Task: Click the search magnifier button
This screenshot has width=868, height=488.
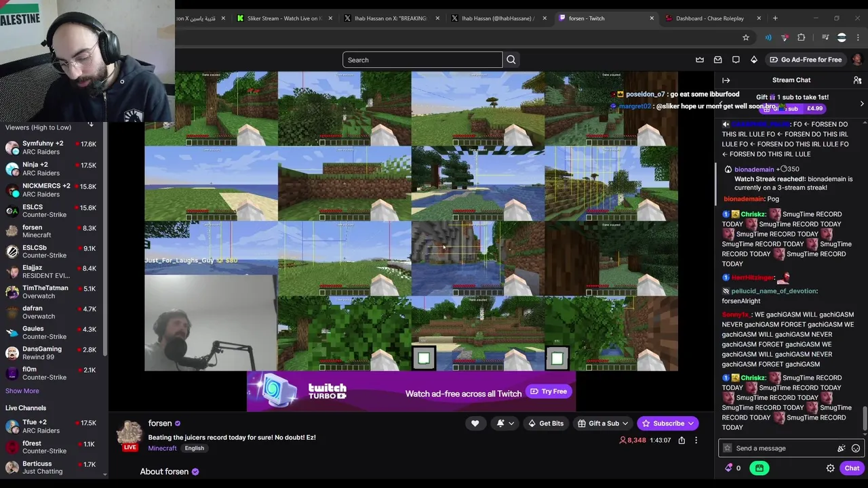Action: pos(511,60)
